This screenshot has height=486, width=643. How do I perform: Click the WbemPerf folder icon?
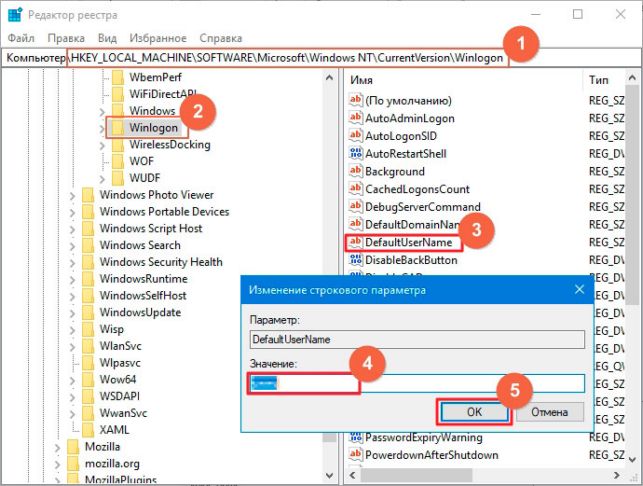(x=118, y=77)
